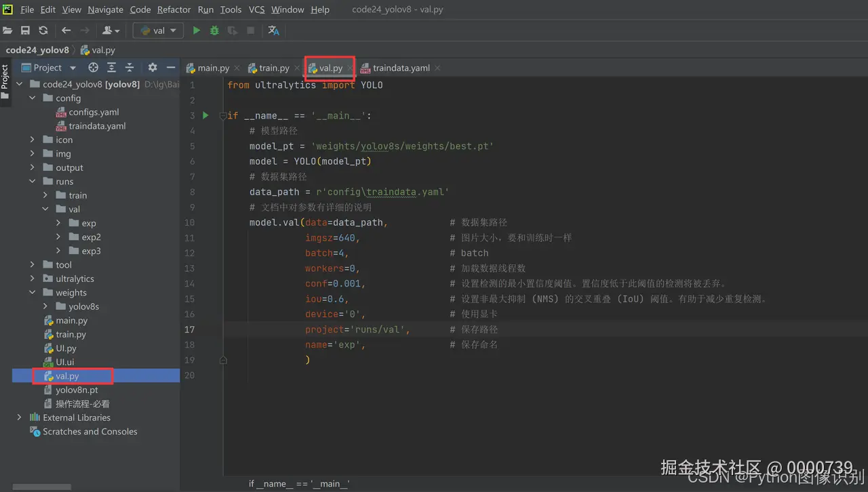Click the Run with Coverage icon

point(233,30)
